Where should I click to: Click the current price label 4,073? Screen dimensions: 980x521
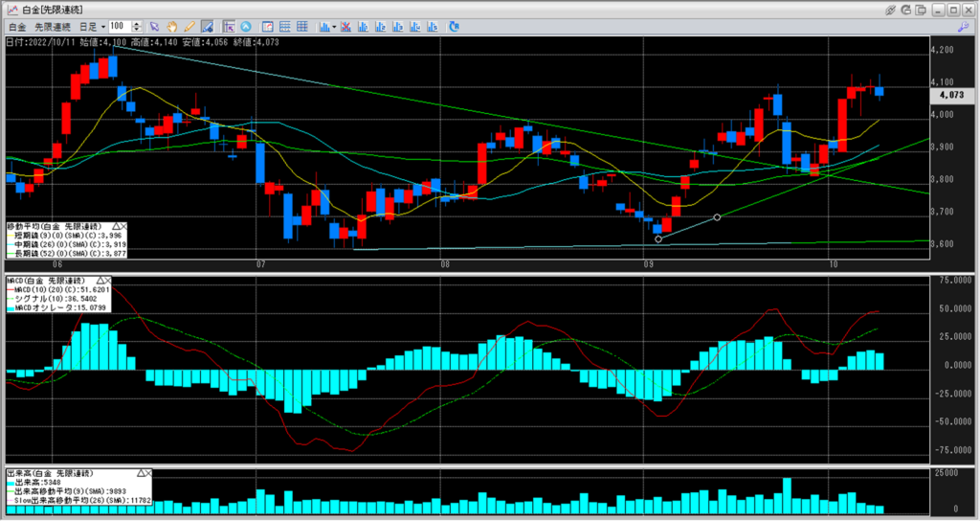tap(951, 95)
